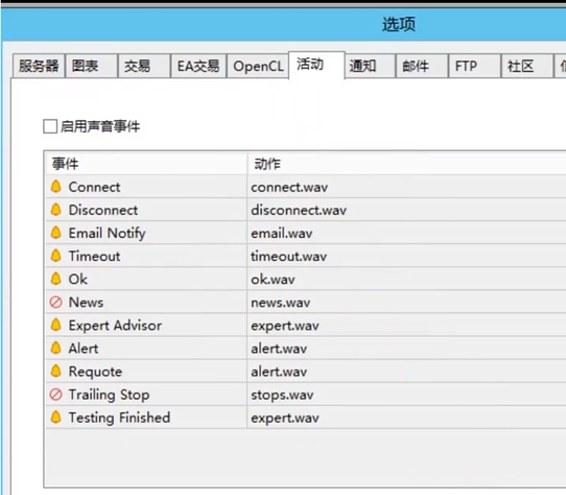Open the stops.wav action cell
566x495 pixels.
click(406, 395)
